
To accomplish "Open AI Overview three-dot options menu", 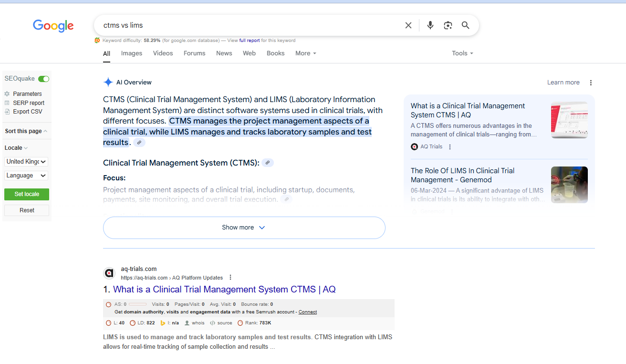I will [591, 83].
